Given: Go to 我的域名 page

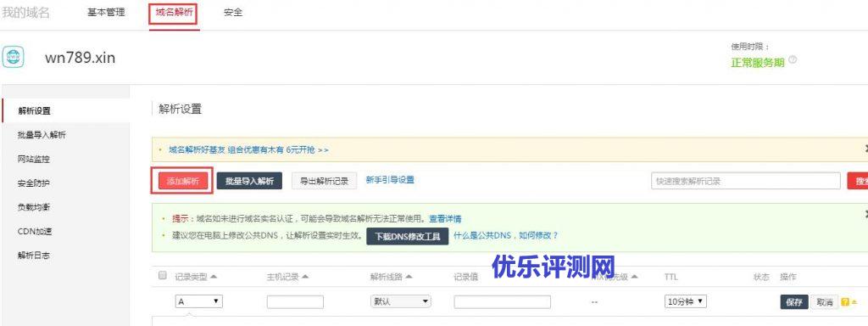Looking at the screenshot, I should (25, 12).
